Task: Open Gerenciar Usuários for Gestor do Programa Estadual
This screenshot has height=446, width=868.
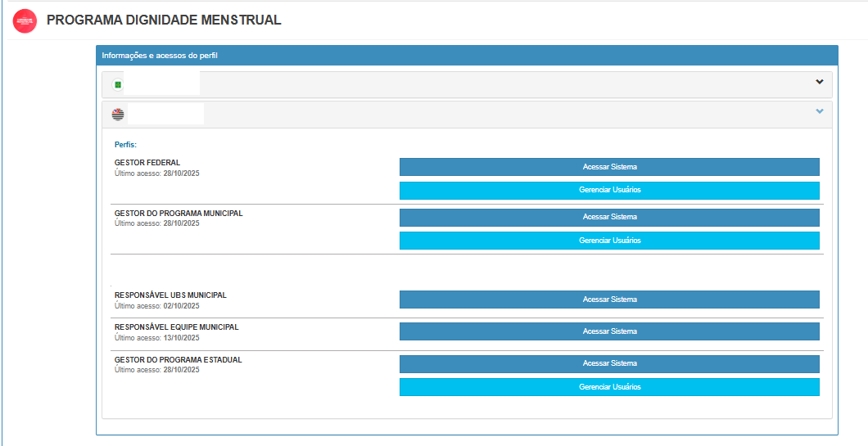Action: click(x=609, y=387)
